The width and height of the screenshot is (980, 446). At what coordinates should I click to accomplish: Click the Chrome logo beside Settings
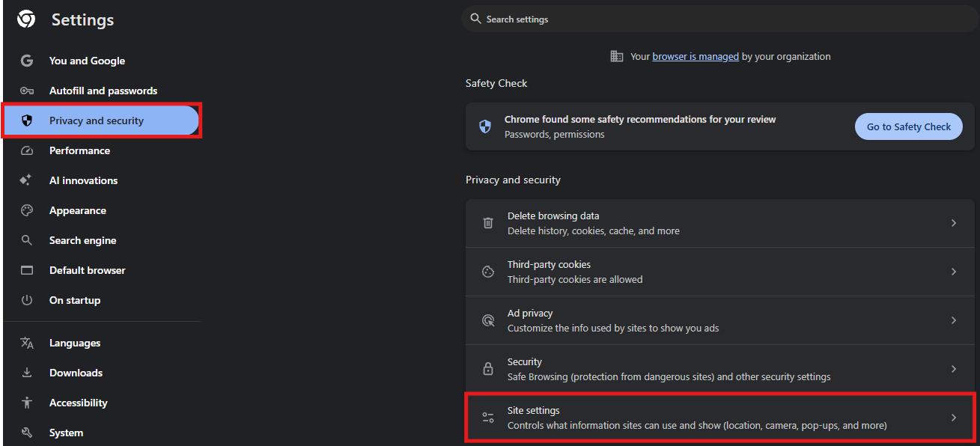[x=26, y=19]
